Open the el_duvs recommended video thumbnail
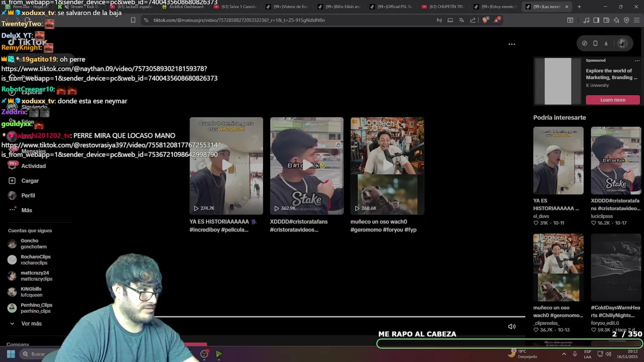The width and height of the screenshot is (644, 362). coord(558,160)
